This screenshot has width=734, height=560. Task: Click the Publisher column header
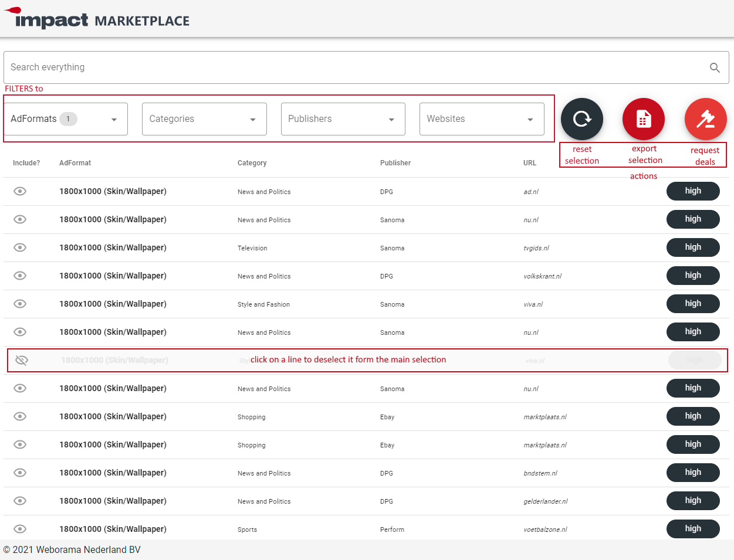(x=395, y=163)
